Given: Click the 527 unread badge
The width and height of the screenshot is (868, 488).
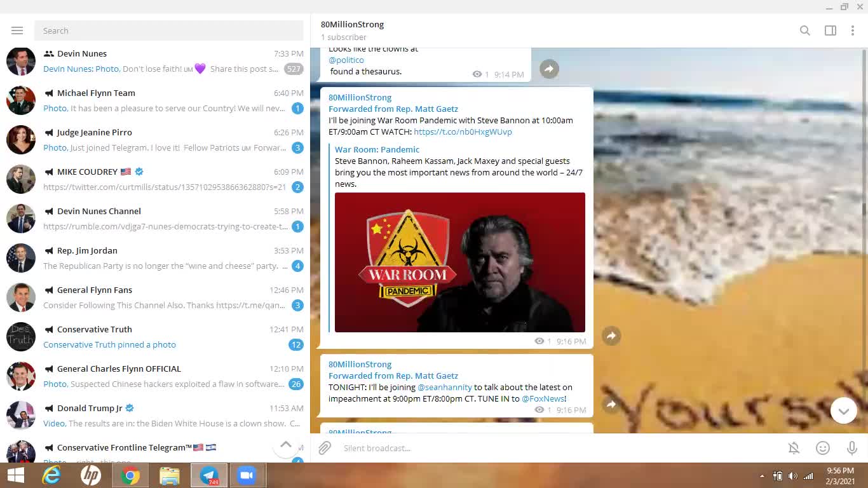Looking at the screenshot, I should tap(294, 69).
